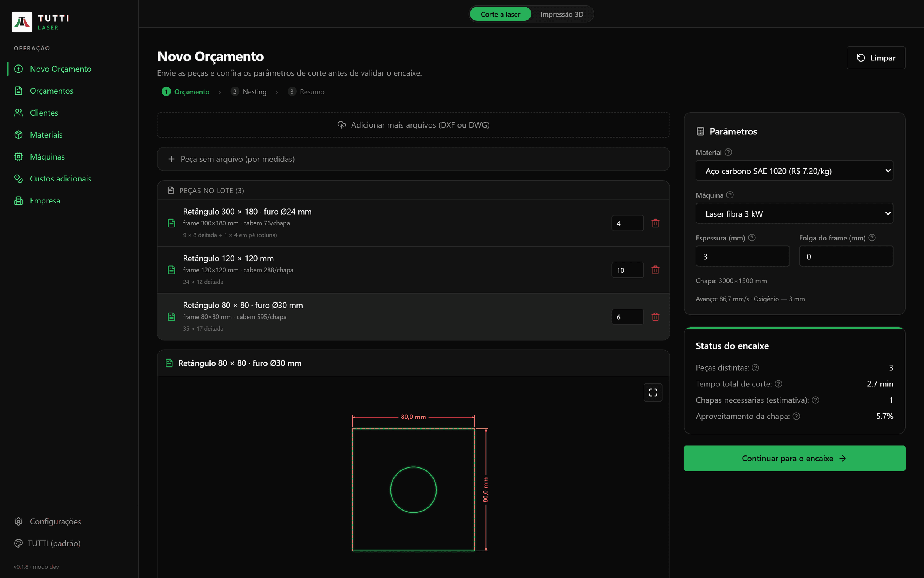Go to the Nesting step

point(249,92)
